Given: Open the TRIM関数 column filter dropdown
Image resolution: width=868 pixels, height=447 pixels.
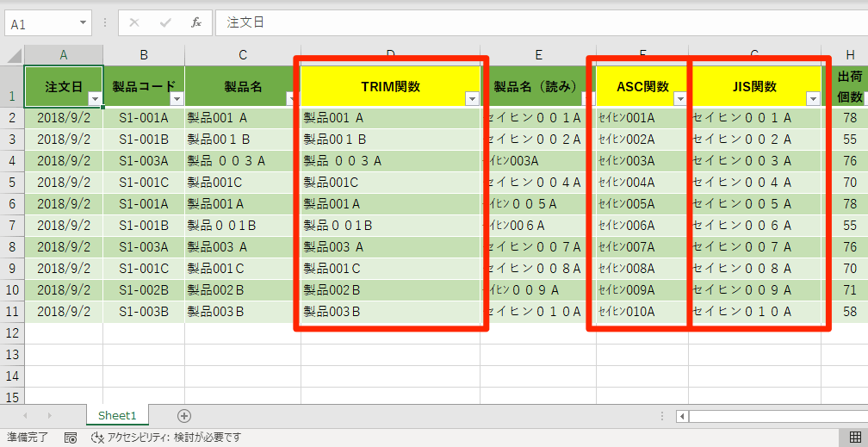Looking at the screenshot, I should click(471, 99).
